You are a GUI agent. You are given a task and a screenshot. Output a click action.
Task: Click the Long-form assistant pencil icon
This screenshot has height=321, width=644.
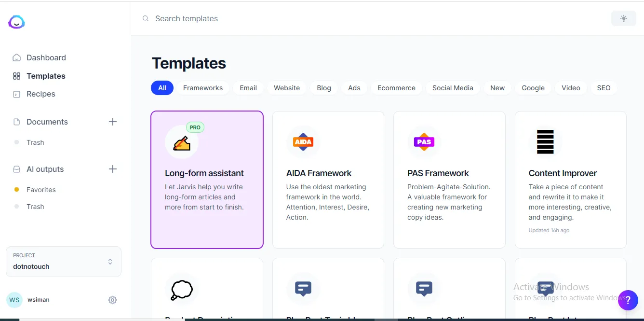click(182, 142)
